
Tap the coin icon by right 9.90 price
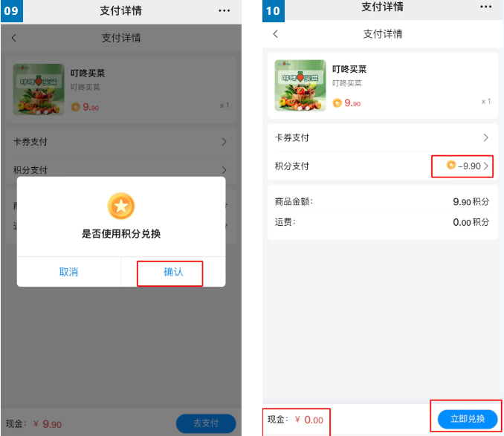(x=337, y=103)
